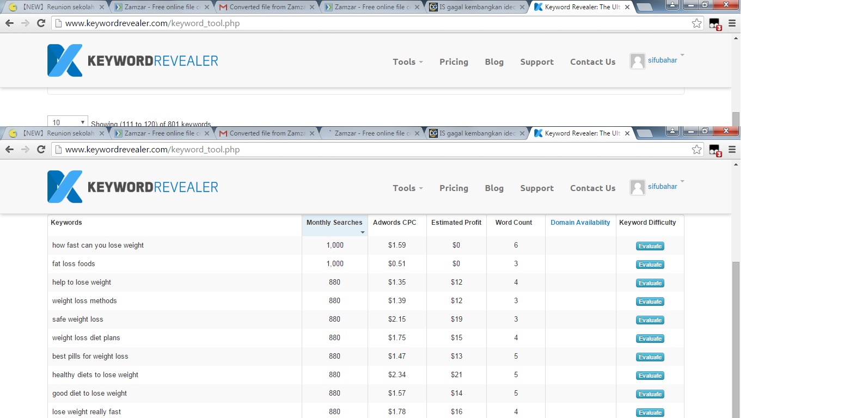Open sifubahar account dropdown arrow in top window
Screen dimensions: 868x418
[x=682, y=55]
